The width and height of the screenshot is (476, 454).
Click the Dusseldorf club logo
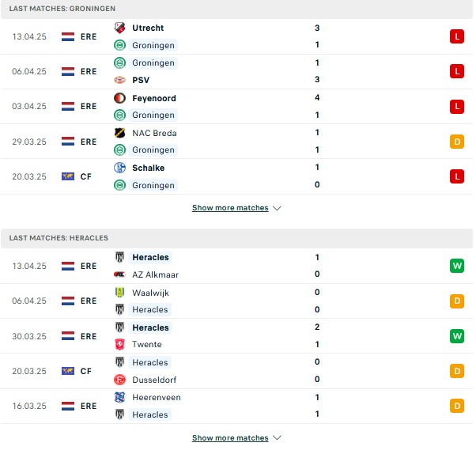(x=119, y=380)
